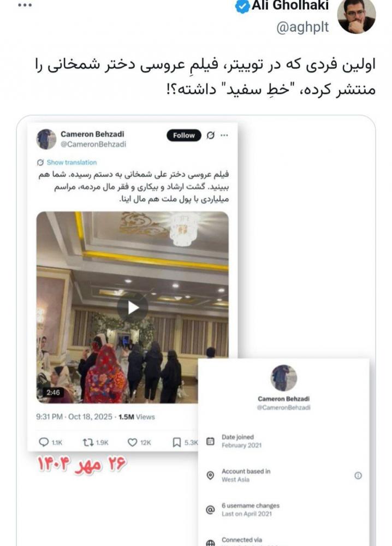Click the @ icon next to username changes
This screenshot has height=546, width=392.
coord(210,510)
